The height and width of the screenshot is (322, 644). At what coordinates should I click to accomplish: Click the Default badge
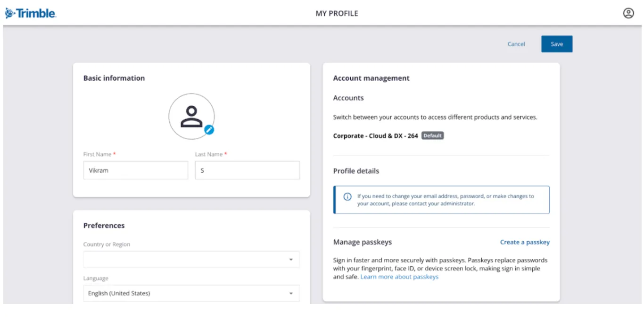pyautogui.click(x=432, y=136)
